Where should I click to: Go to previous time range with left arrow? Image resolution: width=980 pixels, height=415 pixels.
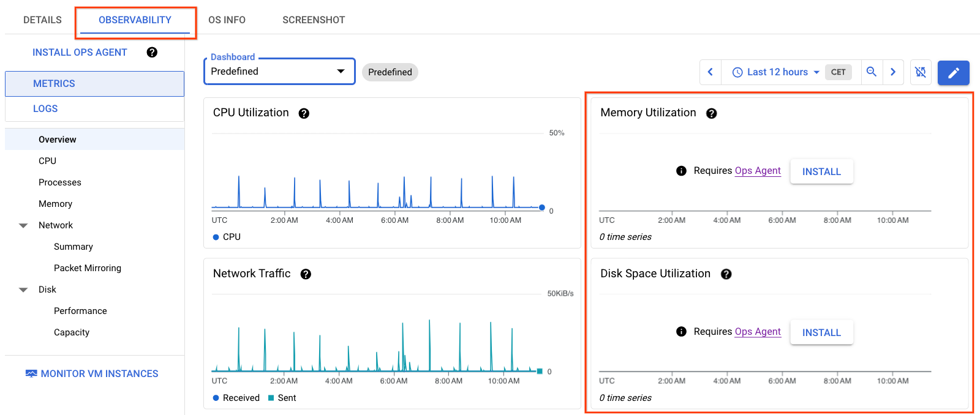(710, 72)
